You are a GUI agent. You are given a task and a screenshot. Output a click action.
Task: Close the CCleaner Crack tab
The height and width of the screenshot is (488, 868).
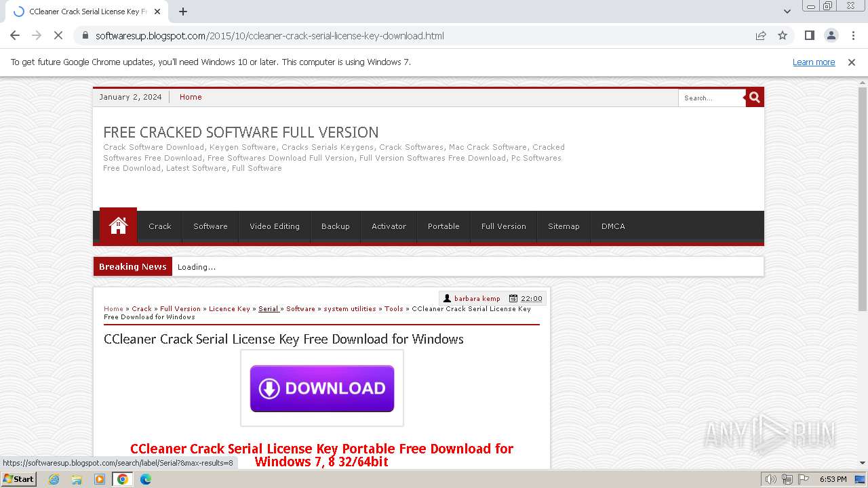coord(157,12)
